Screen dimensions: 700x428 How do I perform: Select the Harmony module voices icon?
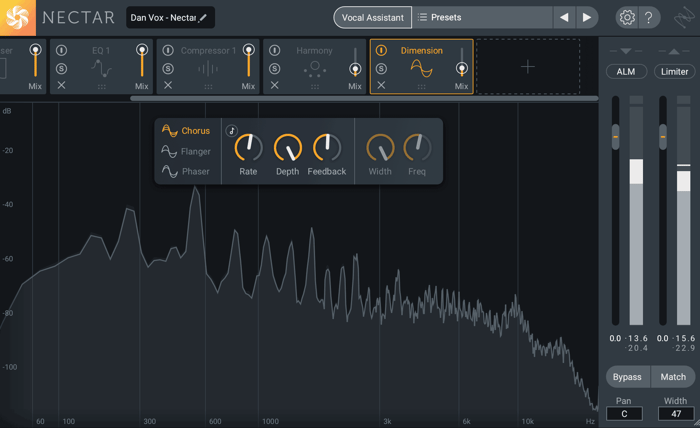pyautogui.click(x=315, y=68)
